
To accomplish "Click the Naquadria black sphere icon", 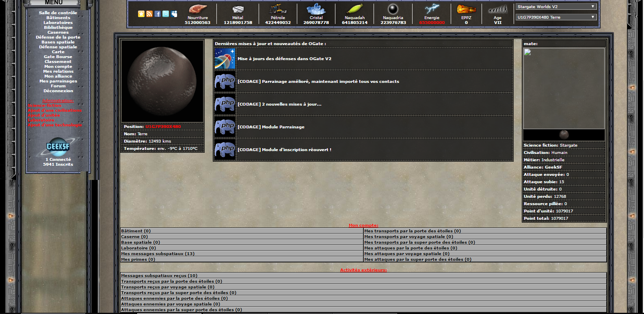I will click(393, 9).
